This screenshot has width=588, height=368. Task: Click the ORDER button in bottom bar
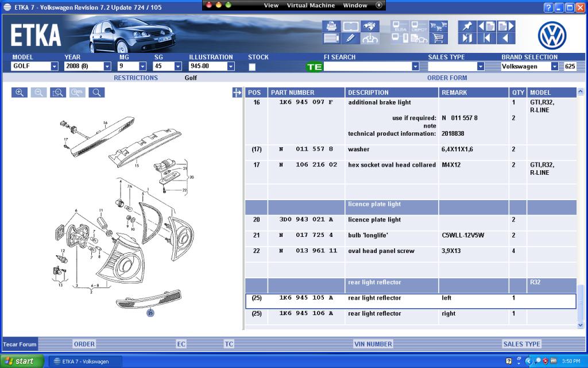pos(84,344)
